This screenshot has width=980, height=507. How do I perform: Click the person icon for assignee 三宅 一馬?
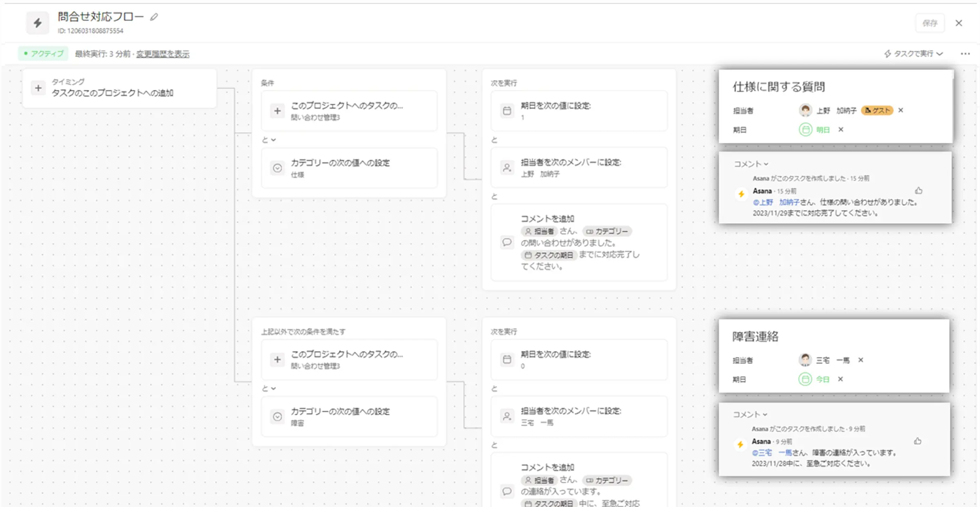click(x=507, y=416)
